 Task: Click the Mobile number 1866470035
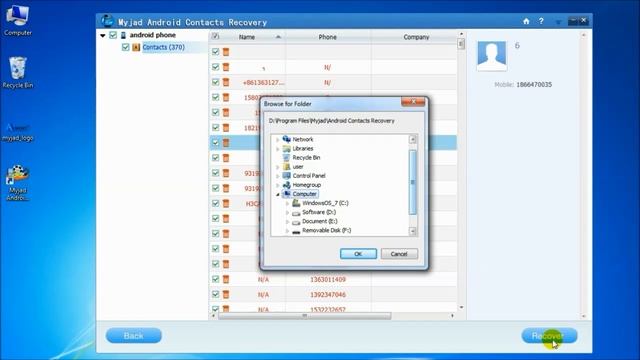(x=534, y=84)
